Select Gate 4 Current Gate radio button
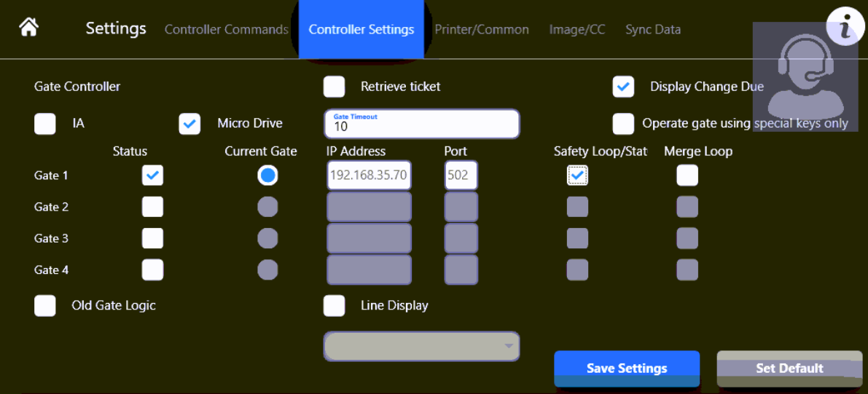 click(x=268, y=270)
